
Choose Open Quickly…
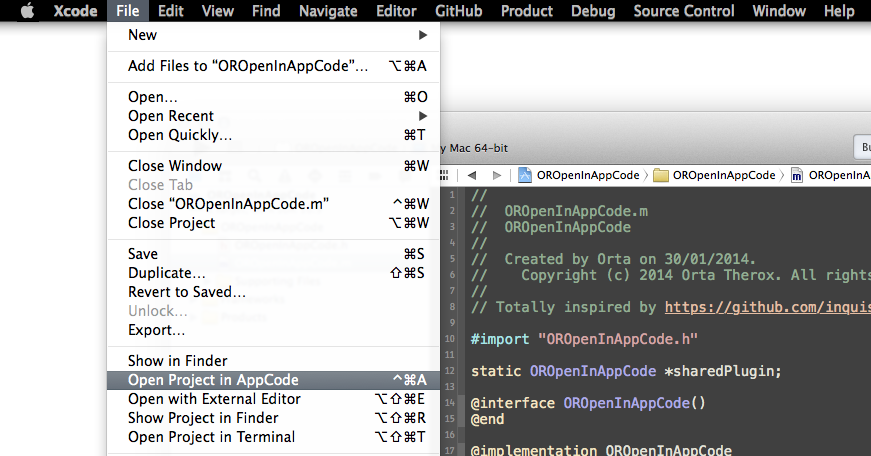(273, 135)
